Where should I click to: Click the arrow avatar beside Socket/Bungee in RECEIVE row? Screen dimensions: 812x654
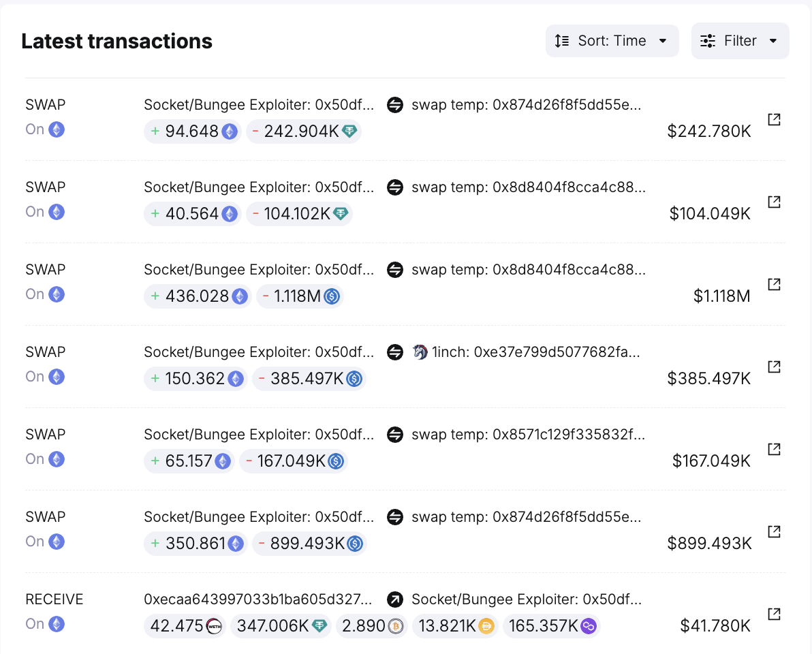tap(395, 599)
